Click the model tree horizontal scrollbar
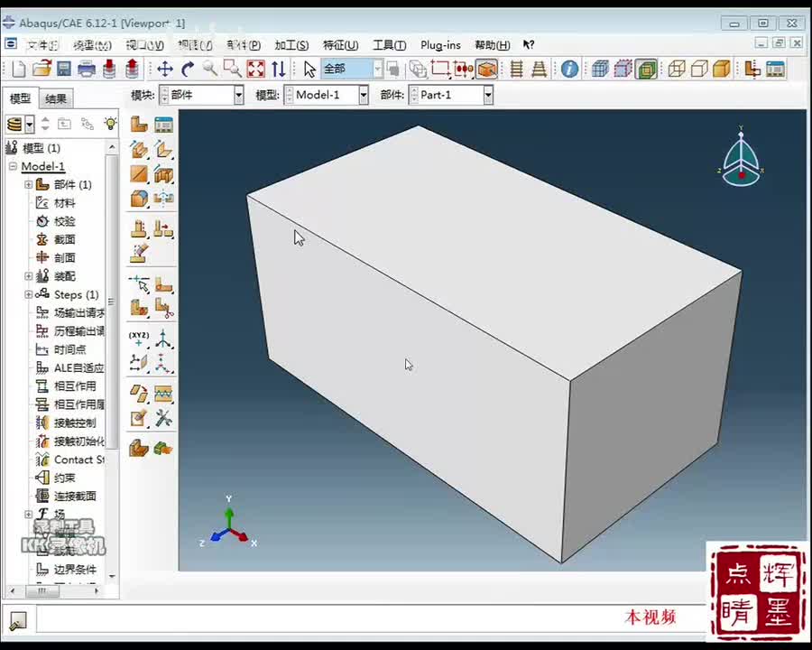This screenshot has height=650, width=812. point(43,590)
